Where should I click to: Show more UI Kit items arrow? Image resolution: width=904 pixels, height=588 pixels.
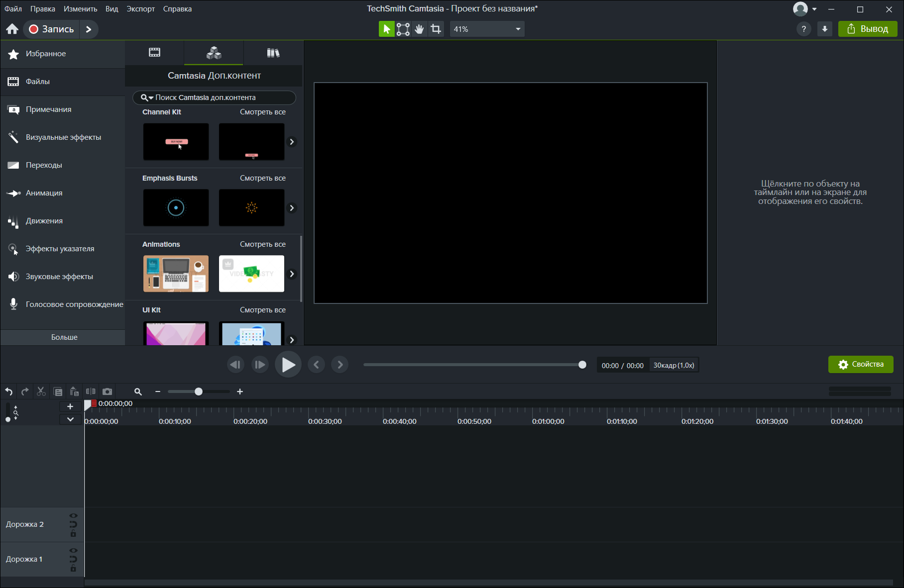point(292,340)
